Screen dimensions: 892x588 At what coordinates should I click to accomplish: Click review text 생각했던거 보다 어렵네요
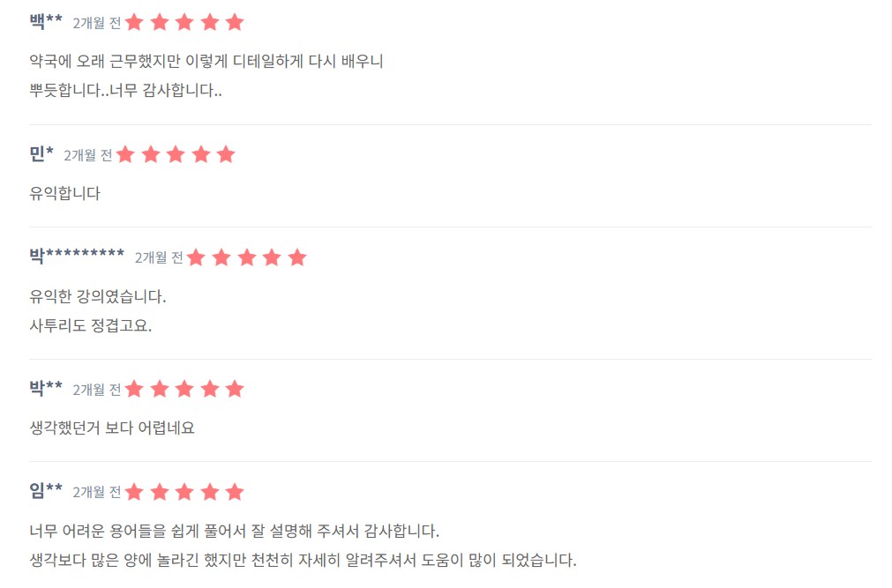pyautogui.click(x=112, y=428)
